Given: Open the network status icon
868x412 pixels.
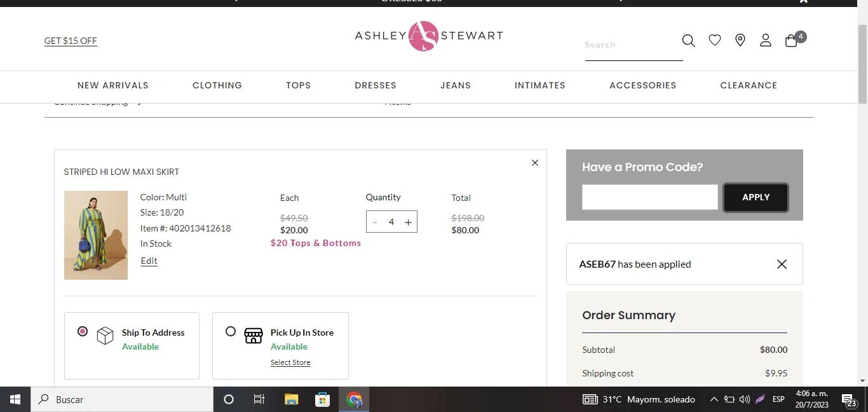Looking at the screenshot, I should (x=729, y=399).
